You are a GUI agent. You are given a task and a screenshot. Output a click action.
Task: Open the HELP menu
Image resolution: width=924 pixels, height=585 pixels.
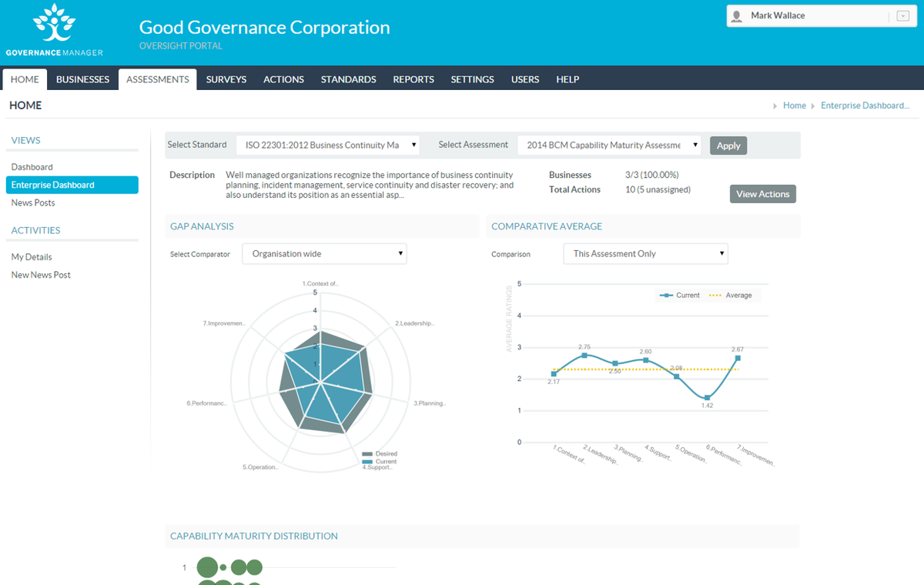click(x=567, y=79)
